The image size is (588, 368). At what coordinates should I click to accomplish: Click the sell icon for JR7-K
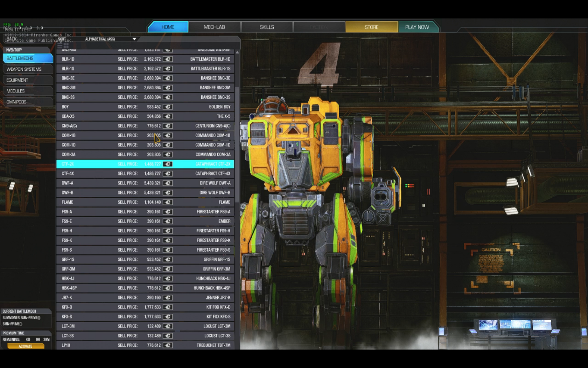tap(168, 298)
